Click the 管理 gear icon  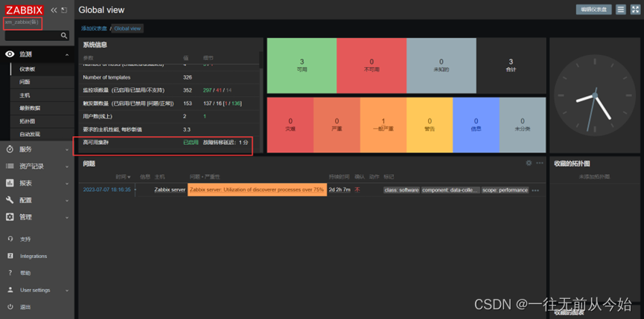10,217
